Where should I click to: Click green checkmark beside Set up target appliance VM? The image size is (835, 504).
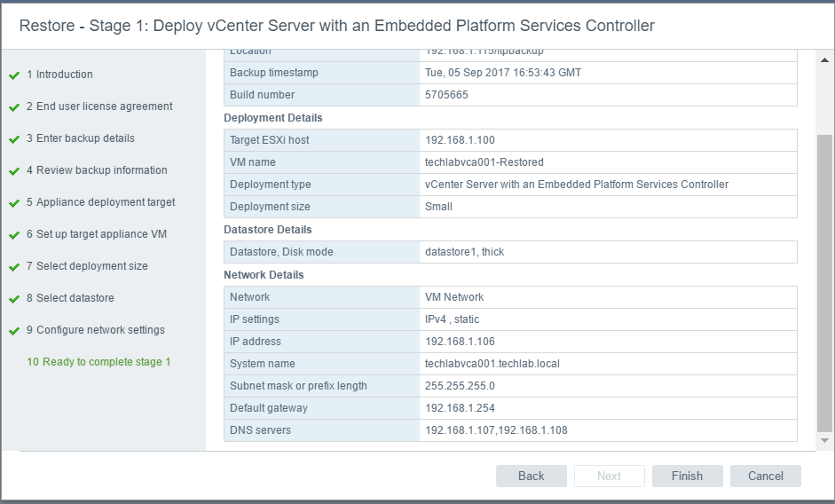(x=14, y=235)
